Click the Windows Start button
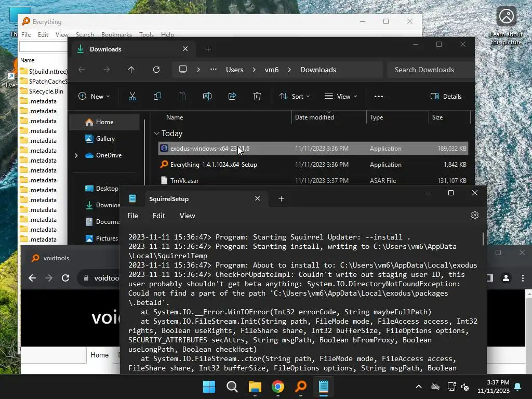 (x=209, y=387)
